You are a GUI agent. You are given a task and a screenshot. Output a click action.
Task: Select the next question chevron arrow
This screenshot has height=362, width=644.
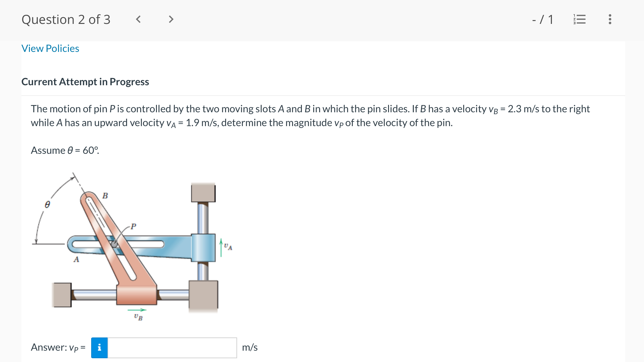tap(170, 19)
